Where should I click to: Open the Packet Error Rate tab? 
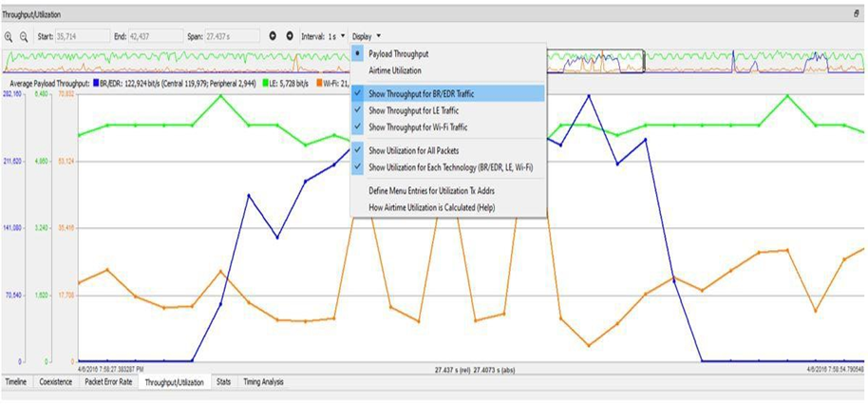click(x=108, y=382)
